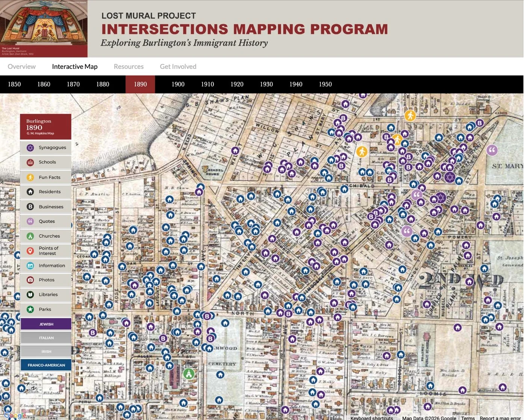Click the Synagogues star icon in the legend
This screenshot has height=420, width=524.
click(x=30, y=148)
